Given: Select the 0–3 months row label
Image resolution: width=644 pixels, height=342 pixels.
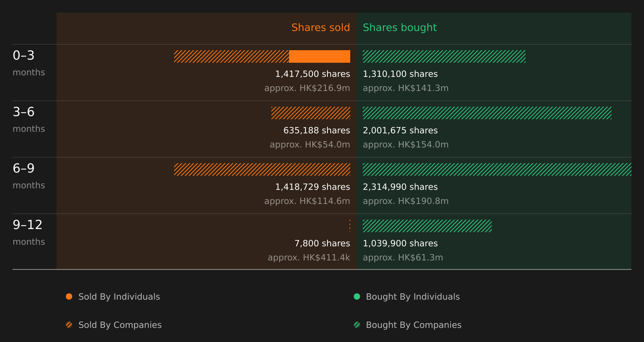Looking at the screenshot, I should (x=29, y=63).
